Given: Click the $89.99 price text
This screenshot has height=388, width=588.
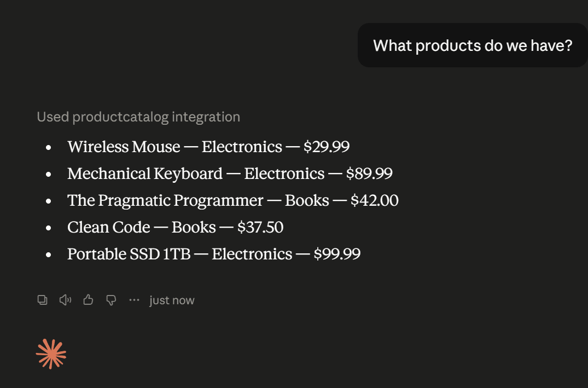Looking at the screenshot, I should 369,173.
